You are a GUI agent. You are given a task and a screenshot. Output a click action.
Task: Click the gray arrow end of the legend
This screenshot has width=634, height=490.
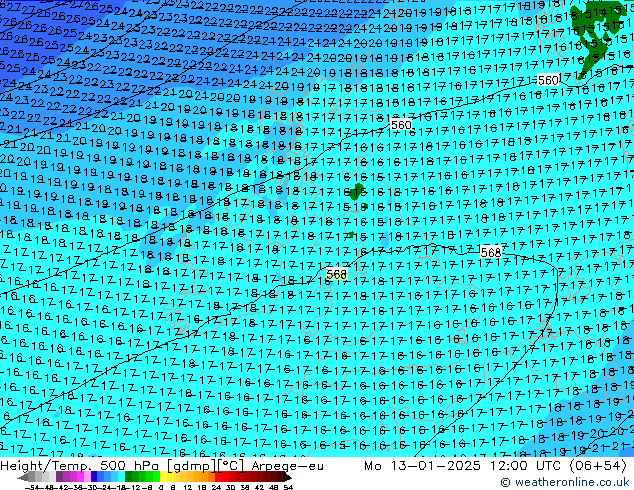[x=23, y=477]
